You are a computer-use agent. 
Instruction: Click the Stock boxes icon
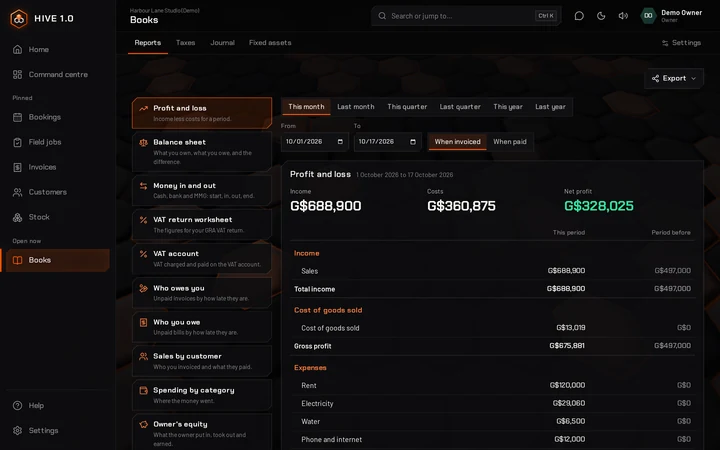(17, 217)
